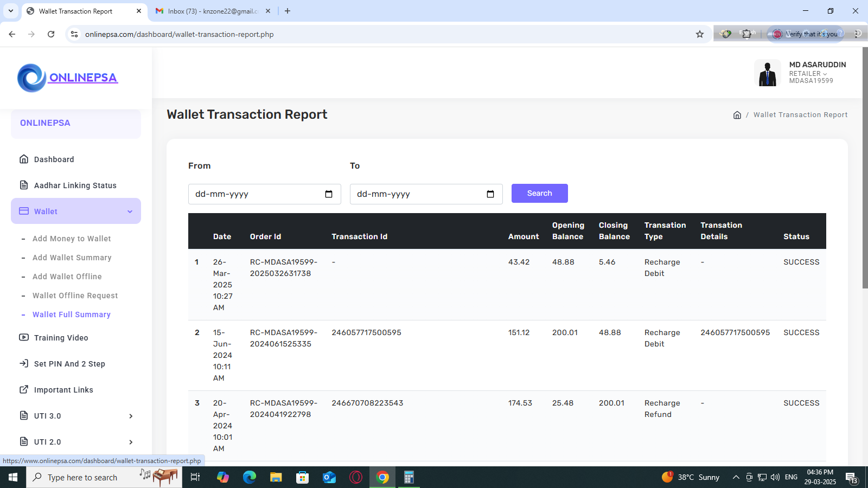The image size is (868, 488).
Task: Open the Calculator app in the taskbar
Action: coord(409,477)
